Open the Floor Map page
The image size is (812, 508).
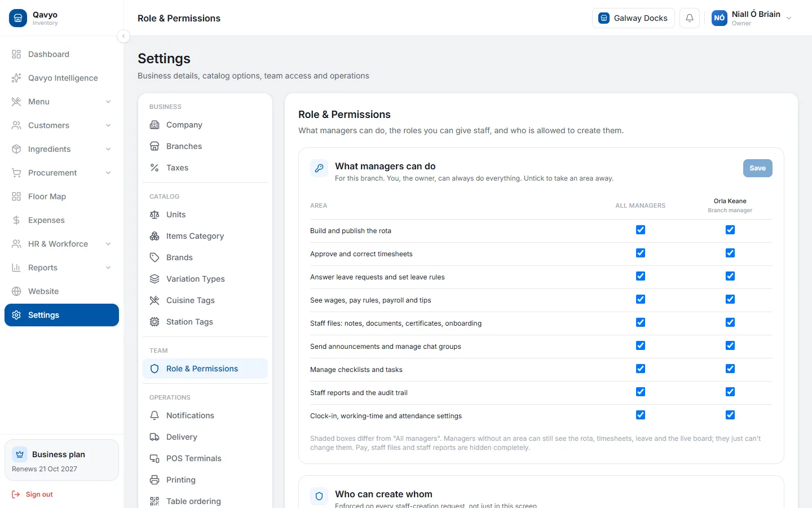62,196
